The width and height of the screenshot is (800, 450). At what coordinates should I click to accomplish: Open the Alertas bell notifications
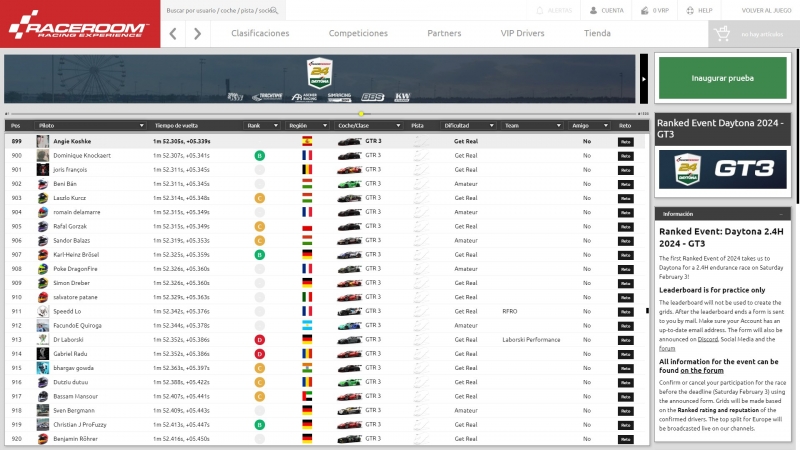click(x=554, y=10)
